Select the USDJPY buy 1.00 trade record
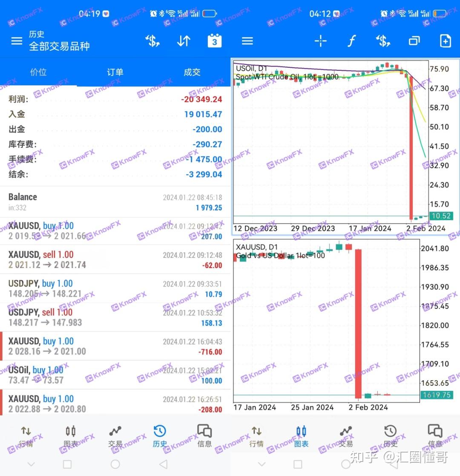 pos(115,288)
